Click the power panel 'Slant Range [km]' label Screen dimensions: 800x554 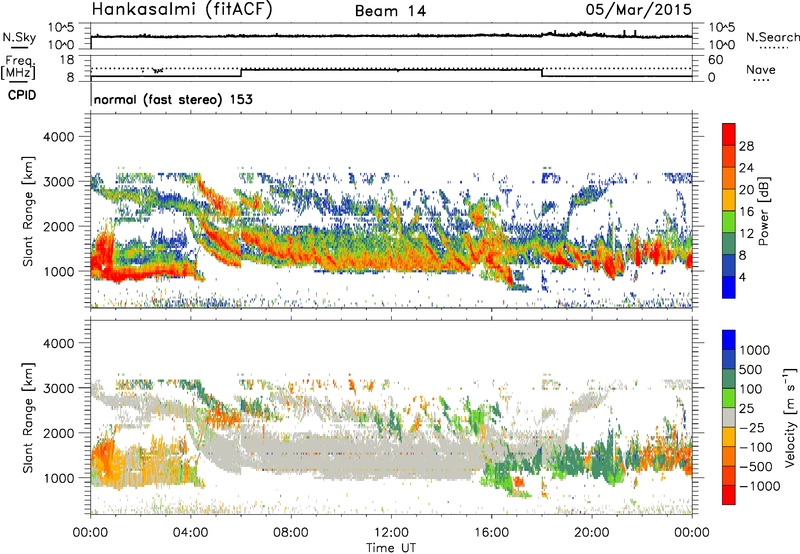point(28,211)
